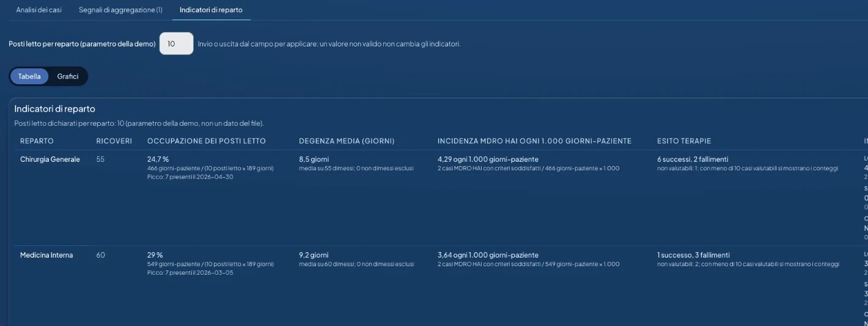Click media su 60 dimessi note

click(356, 264)
